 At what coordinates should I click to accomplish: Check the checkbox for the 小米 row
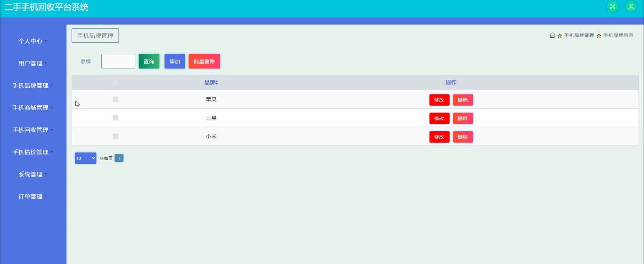(116, 136)
